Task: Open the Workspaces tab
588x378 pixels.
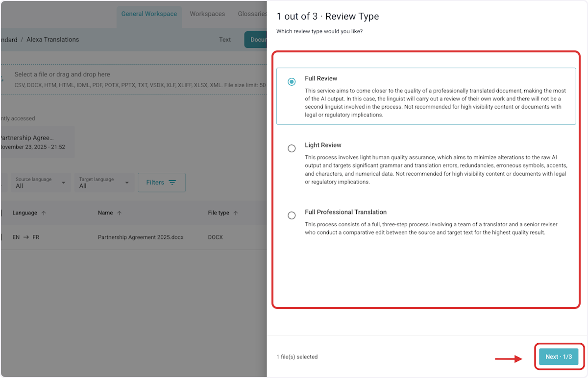Action: click(207, 14)
